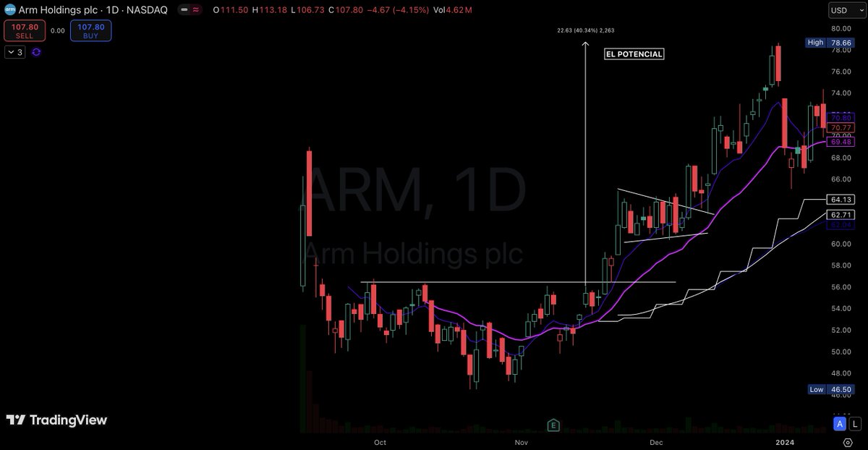Screen dimensions: 868x450
Task: Click the wave-shaped indicator icon in the header
Action: point(197,10)
